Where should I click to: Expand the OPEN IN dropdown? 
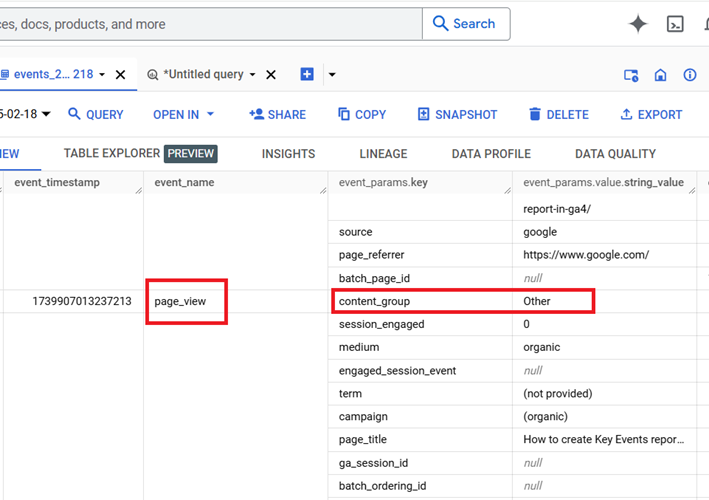[183, 114]
